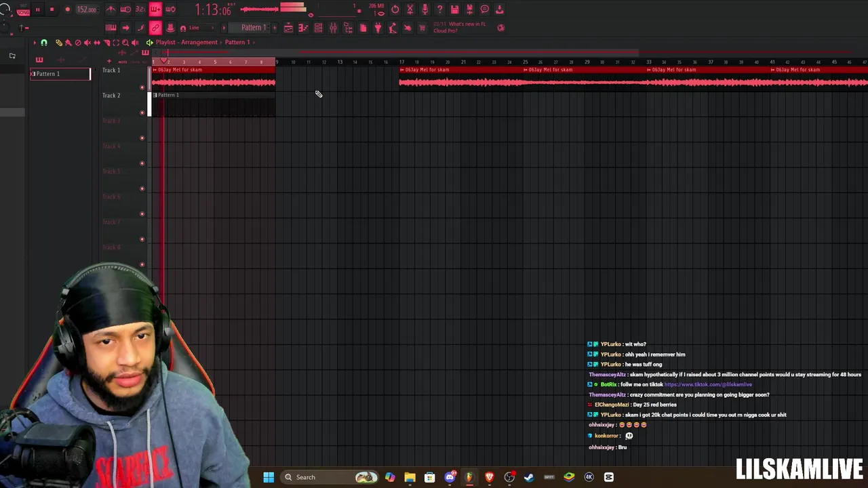
Task: Select the Playback speaker tool
Action: click(x=135, y=43)
